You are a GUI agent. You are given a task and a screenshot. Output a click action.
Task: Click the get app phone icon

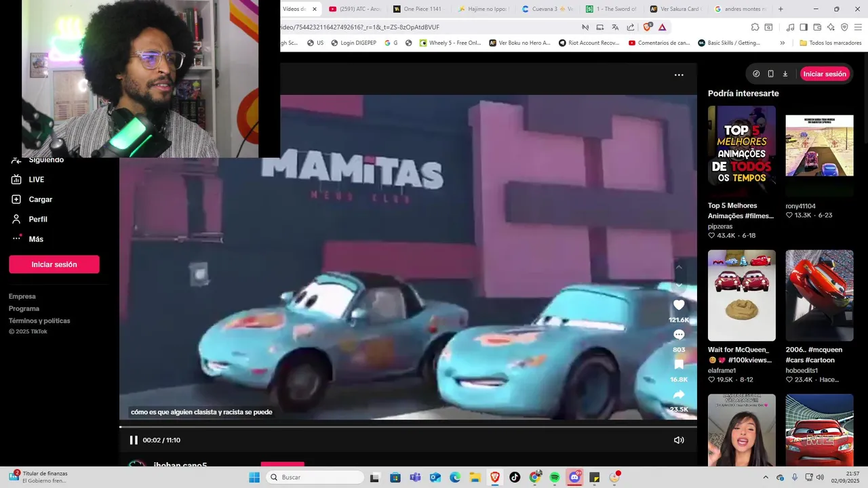770,74
